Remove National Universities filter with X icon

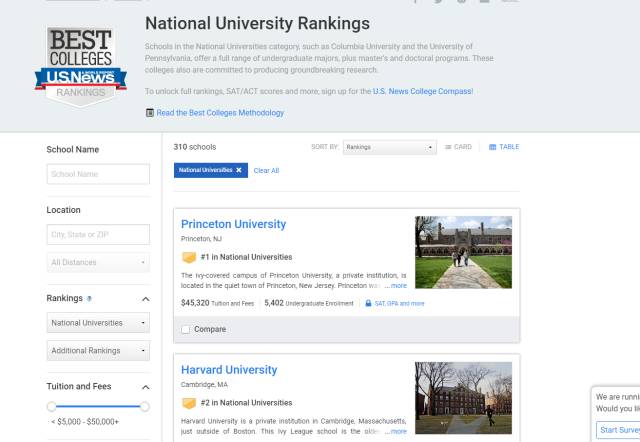239,170
